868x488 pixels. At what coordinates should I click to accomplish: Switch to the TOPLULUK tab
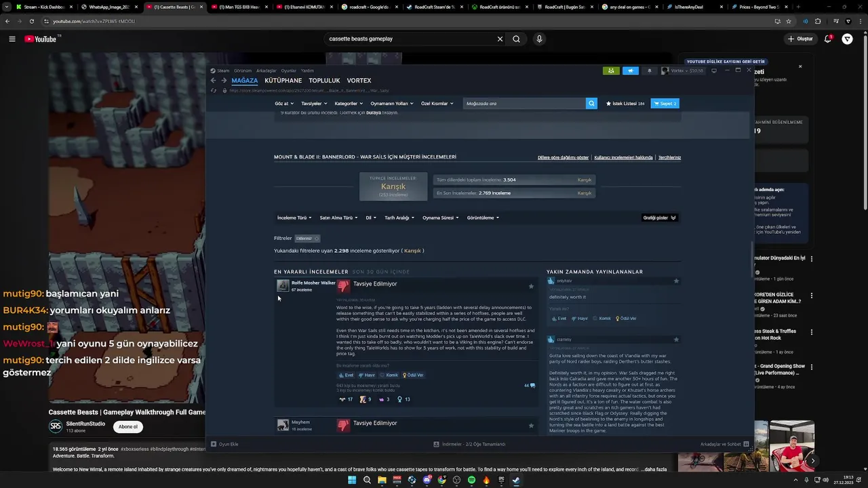tap(324, 81)
